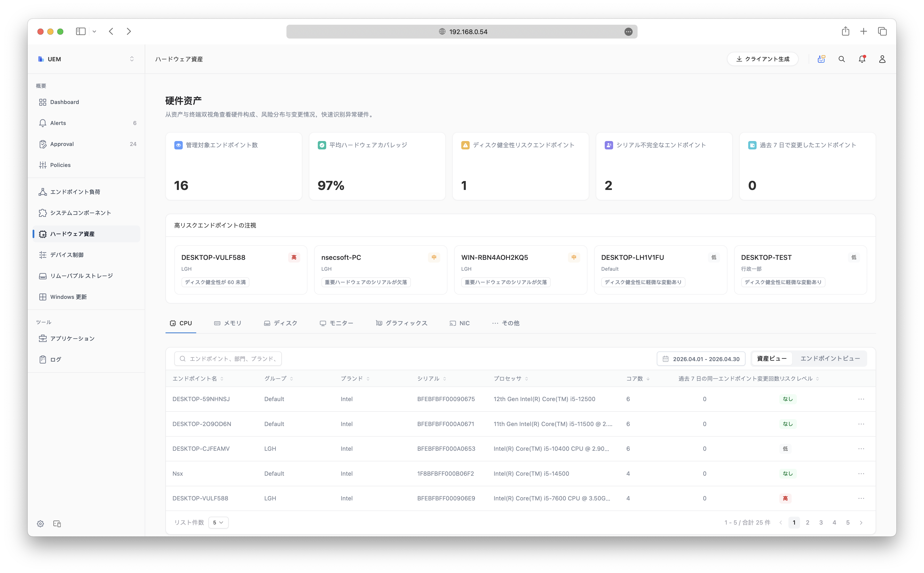
Task: Click the AI assistant robot icon
Action: [821, 59]
